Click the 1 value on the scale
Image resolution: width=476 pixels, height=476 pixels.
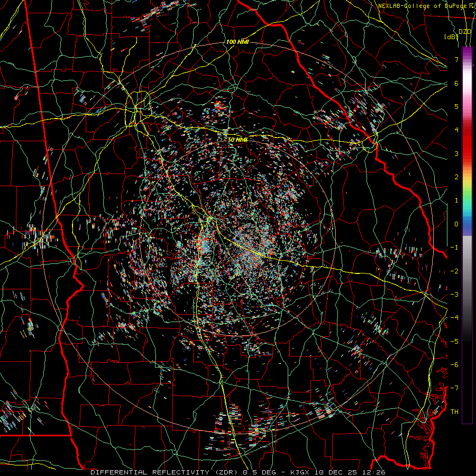pyautogui.click(x=456, y=200)
